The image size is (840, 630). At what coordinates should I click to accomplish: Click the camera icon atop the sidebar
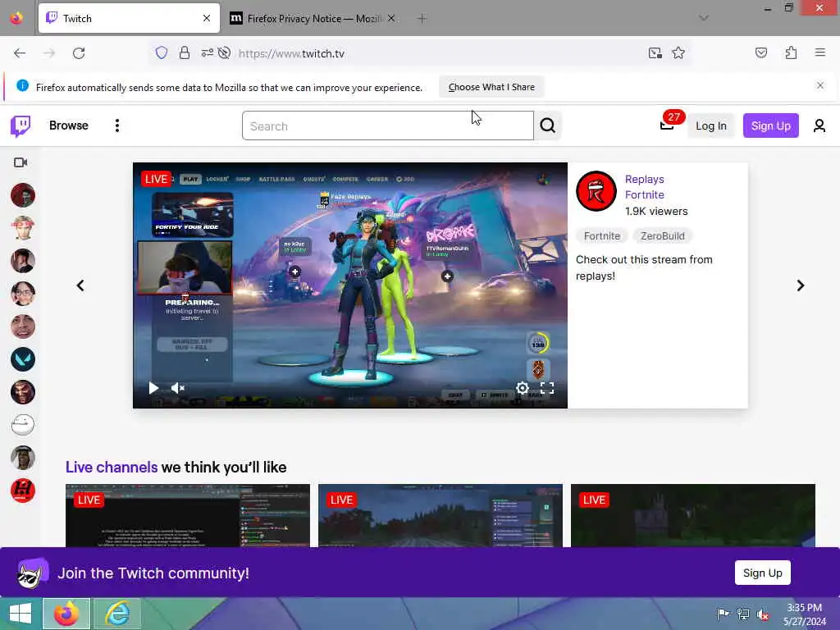21,162
